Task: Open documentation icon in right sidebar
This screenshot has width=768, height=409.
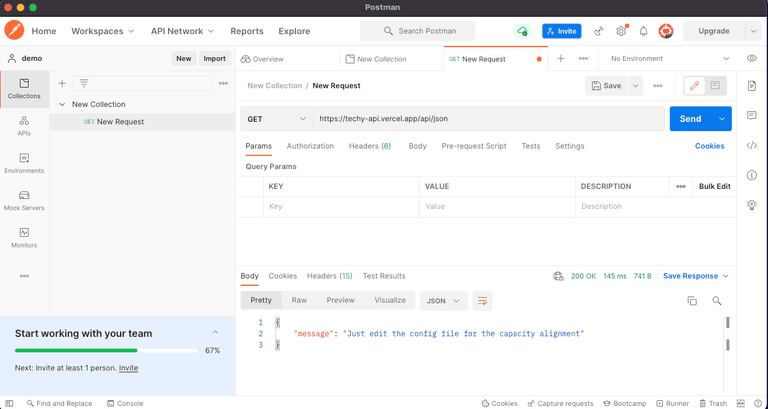Action: (x=752, y=86)
